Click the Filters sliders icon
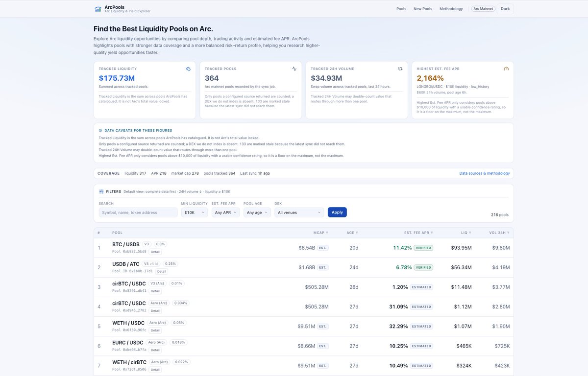588x376 pixels. 101,191
